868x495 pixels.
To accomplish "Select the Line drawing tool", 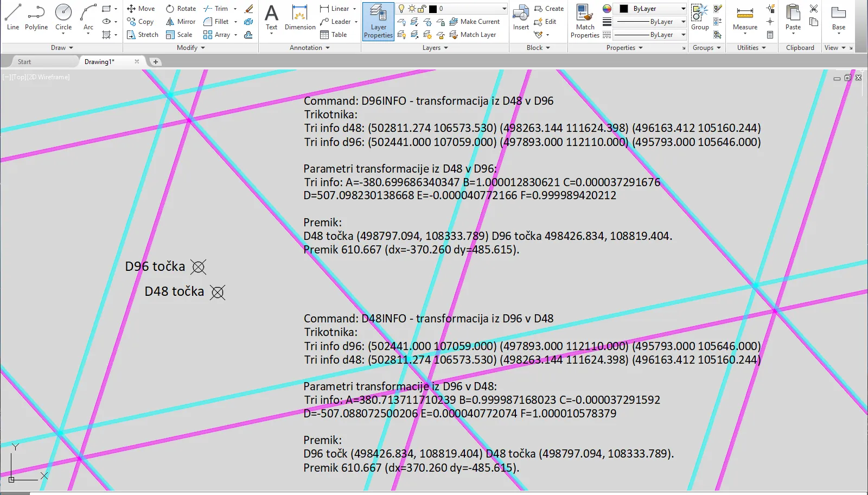I will pos(12,17).
